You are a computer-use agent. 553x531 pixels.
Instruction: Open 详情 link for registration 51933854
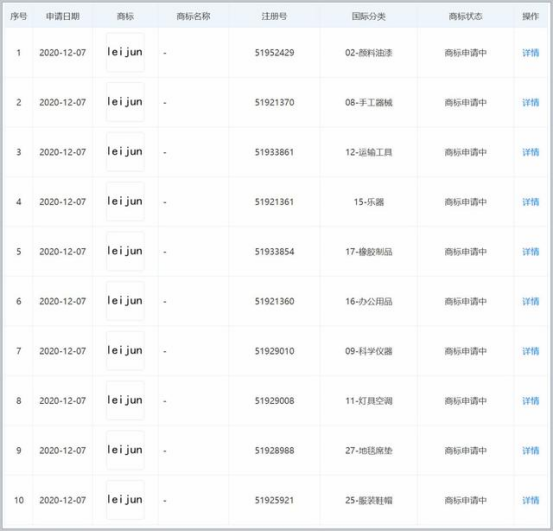530,252
